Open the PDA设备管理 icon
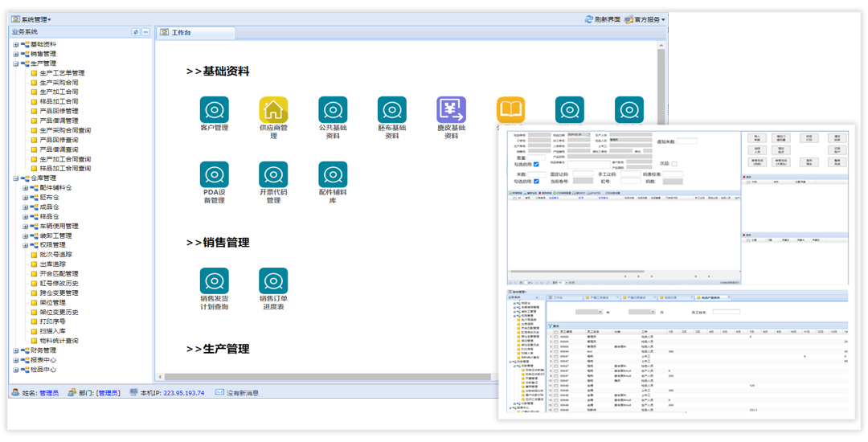This screenshot has height=442, width=868. click(x=214, y=175)
